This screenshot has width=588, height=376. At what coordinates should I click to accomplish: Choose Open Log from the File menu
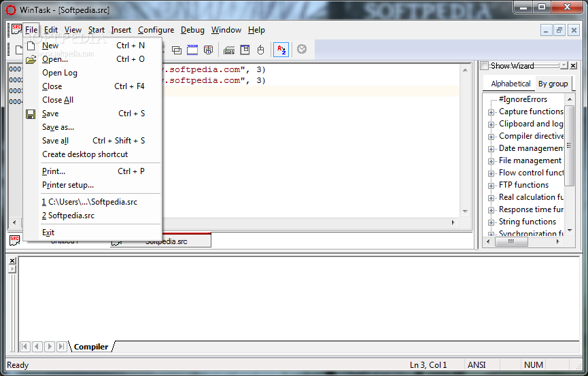(92, 73)
